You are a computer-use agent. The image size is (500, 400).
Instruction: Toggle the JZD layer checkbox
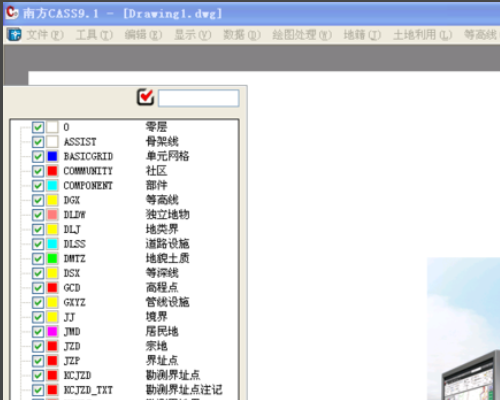(x=38, y=346)
